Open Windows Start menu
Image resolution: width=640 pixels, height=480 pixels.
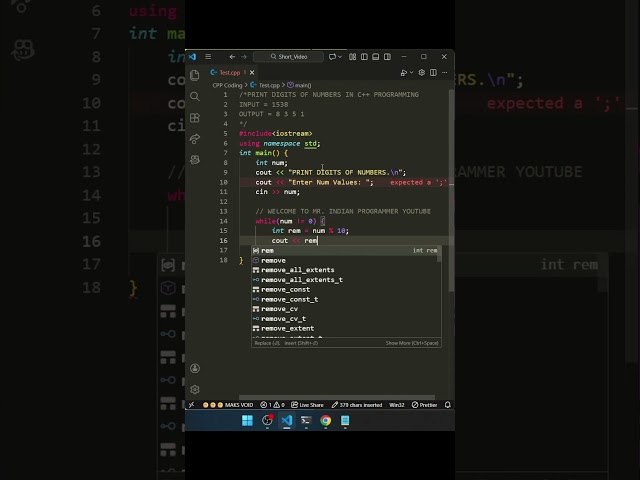coord(247,420)
